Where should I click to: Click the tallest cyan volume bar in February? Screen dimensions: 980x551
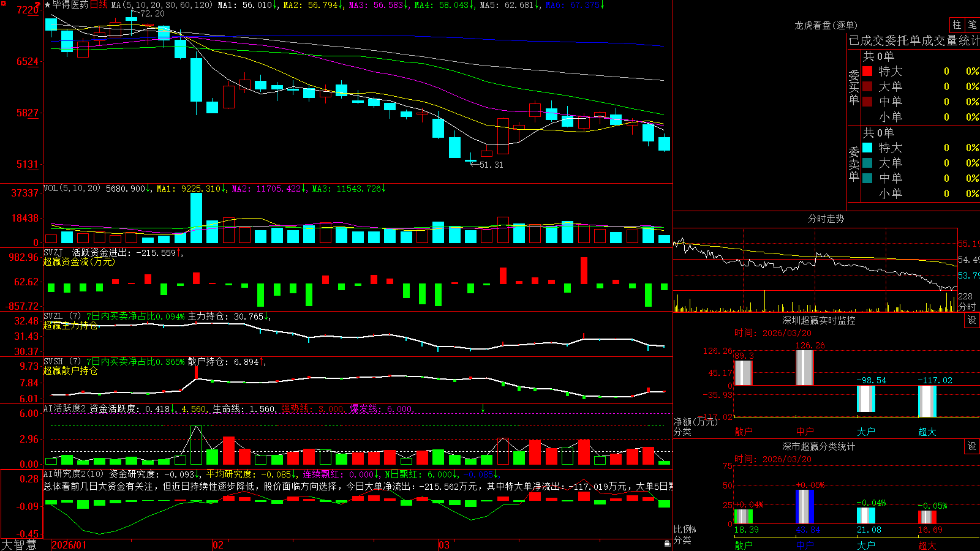coord(196,218)
